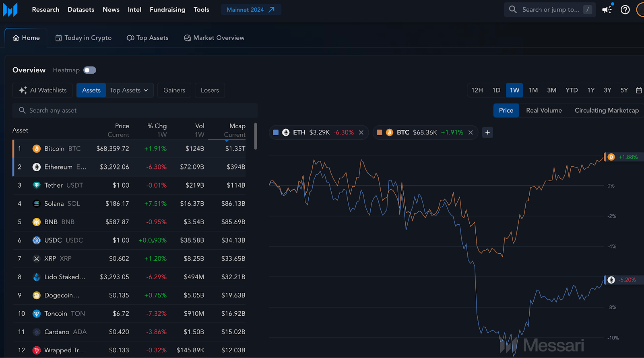Image resolution: width=644 pixels, height=358 pixels.
Task: Click the Tether coin icon
Action: (37, 185)
